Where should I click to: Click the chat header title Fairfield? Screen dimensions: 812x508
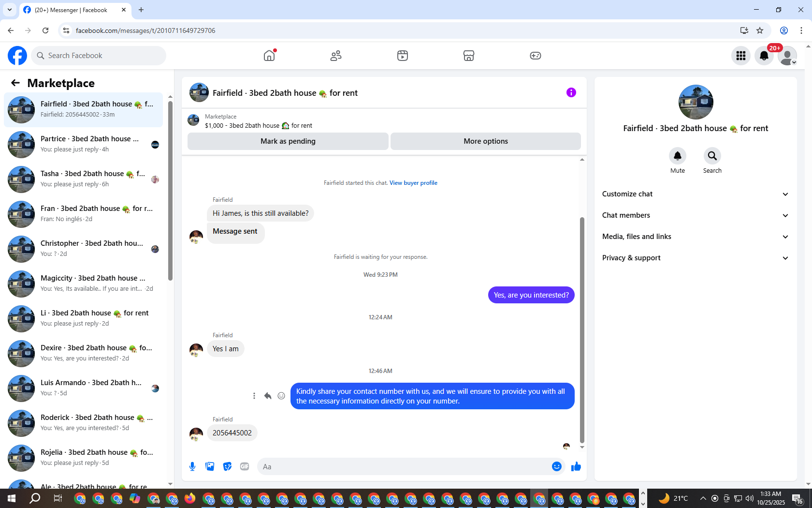[x=285, y=93]
